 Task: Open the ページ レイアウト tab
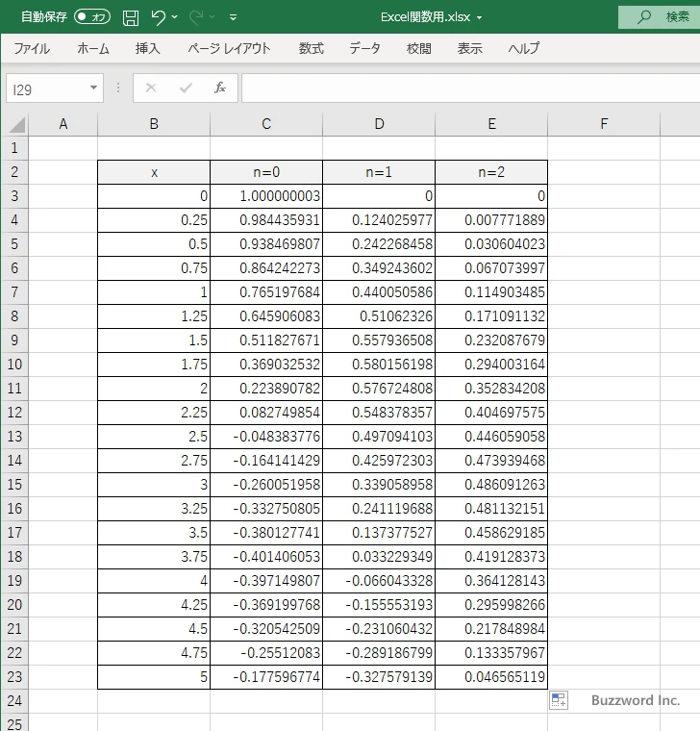click(x=229, y=48)
